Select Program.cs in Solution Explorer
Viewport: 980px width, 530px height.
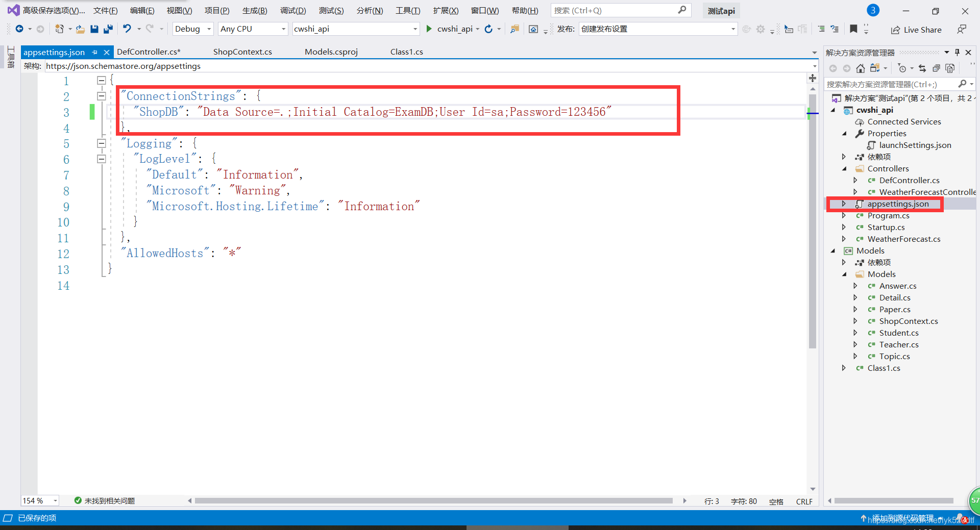point(888,216)
